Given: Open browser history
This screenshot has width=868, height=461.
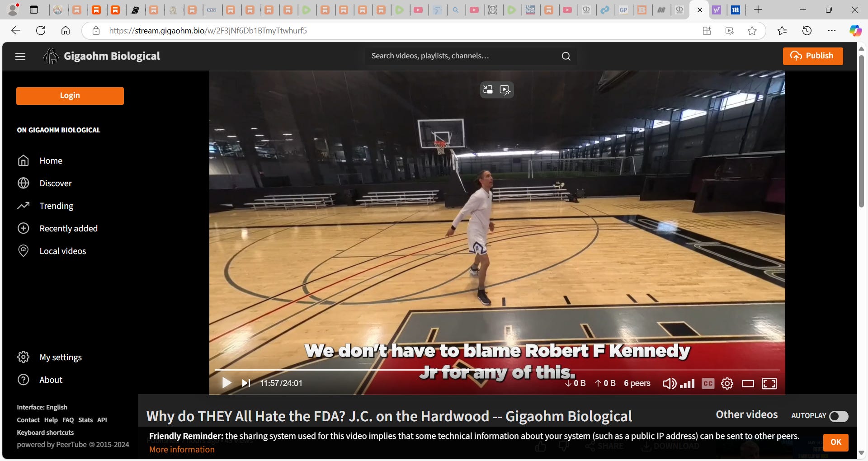Looking at the screenshot, I should pos(807,31).
